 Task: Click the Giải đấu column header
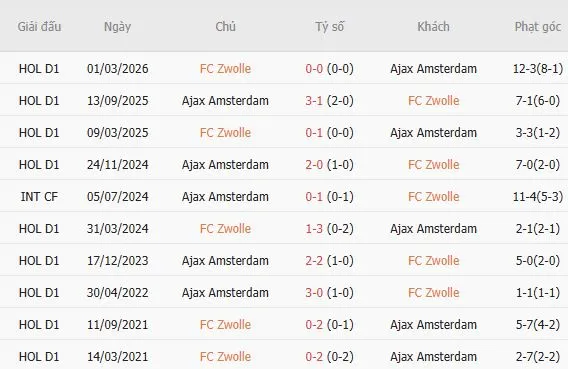39,27
